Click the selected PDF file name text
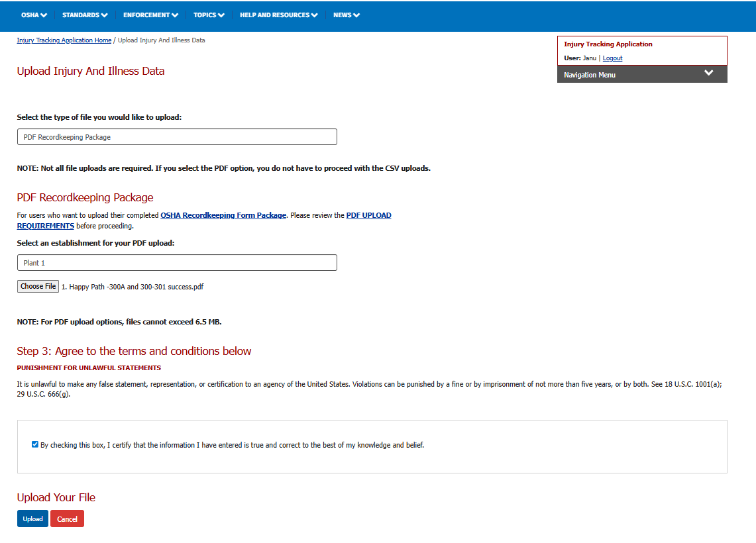The width and height of the screenshot is (756, 543). 133,287
